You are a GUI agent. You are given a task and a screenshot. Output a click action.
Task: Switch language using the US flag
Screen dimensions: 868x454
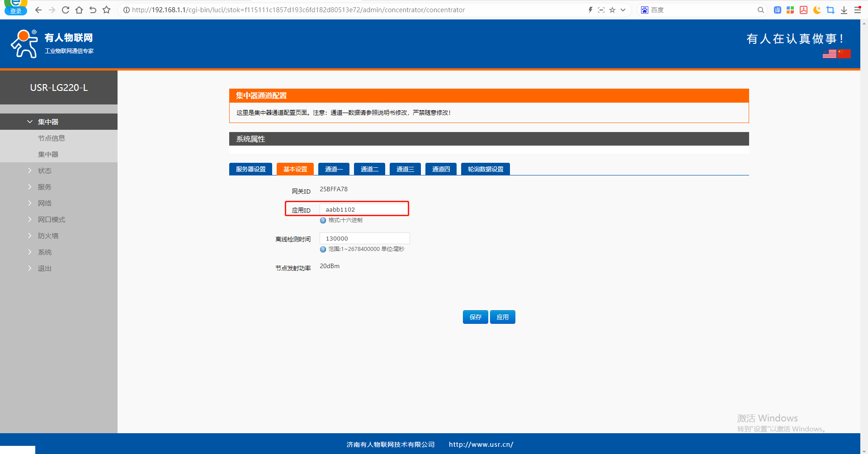point(830,54)
